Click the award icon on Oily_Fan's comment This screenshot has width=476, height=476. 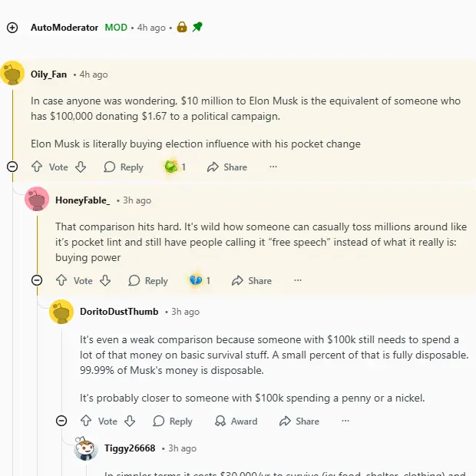(x=171, y=167)
